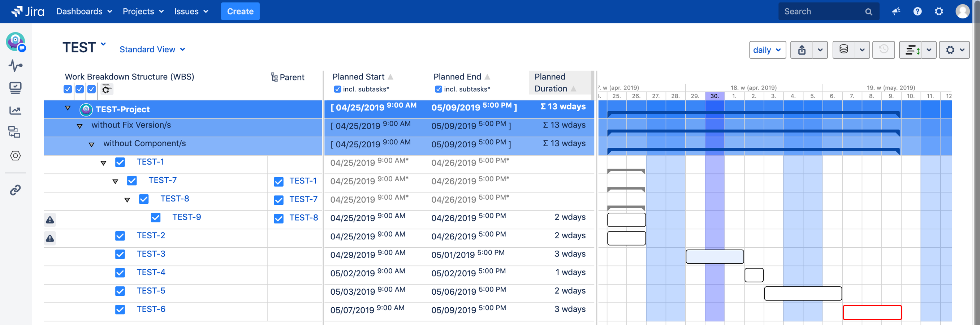Open the Standard View dropdown
This screenshot has width=980, height=325.
pos(152,49)
